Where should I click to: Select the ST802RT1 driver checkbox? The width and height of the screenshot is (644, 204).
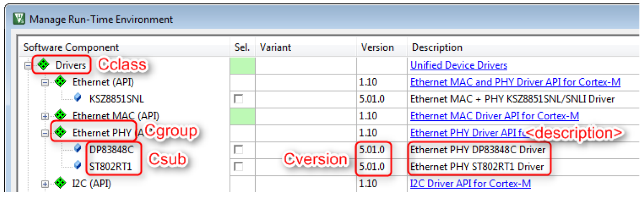point(239,166)
